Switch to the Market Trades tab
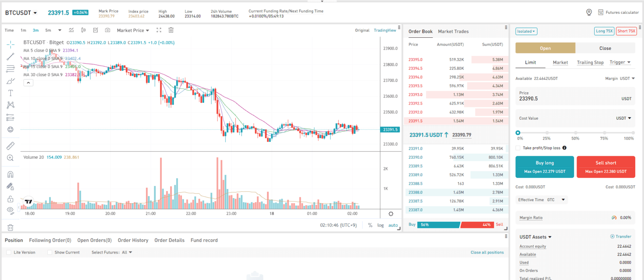 point(453,31)
